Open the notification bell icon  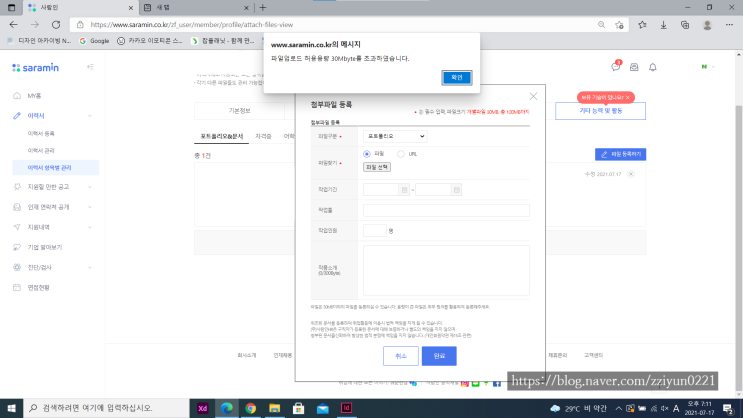point(652,67)
